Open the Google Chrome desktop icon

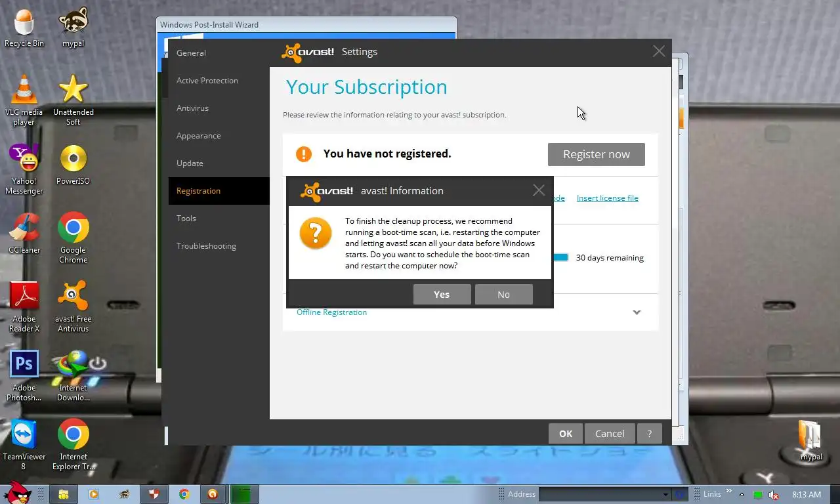tap(73, 238)
